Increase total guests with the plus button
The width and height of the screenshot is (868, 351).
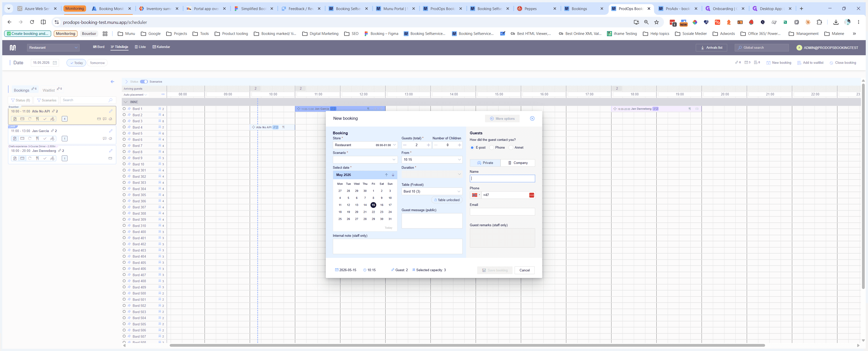(428, 145)
